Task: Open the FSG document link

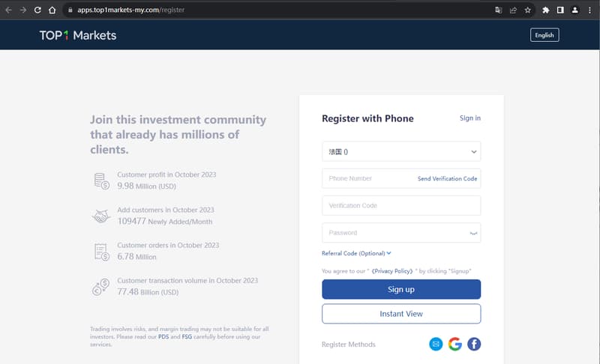Action: [187, 336]
